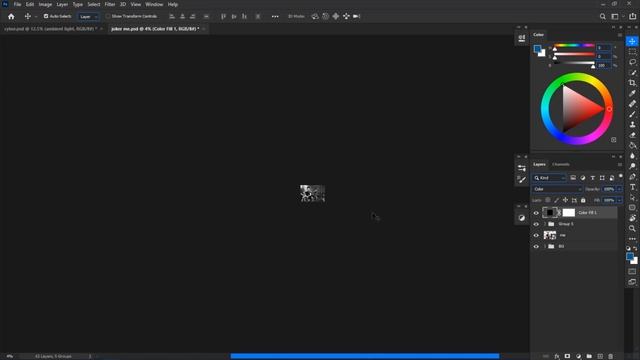Click the brightness slider in Color panel

(x=574, y=63)
